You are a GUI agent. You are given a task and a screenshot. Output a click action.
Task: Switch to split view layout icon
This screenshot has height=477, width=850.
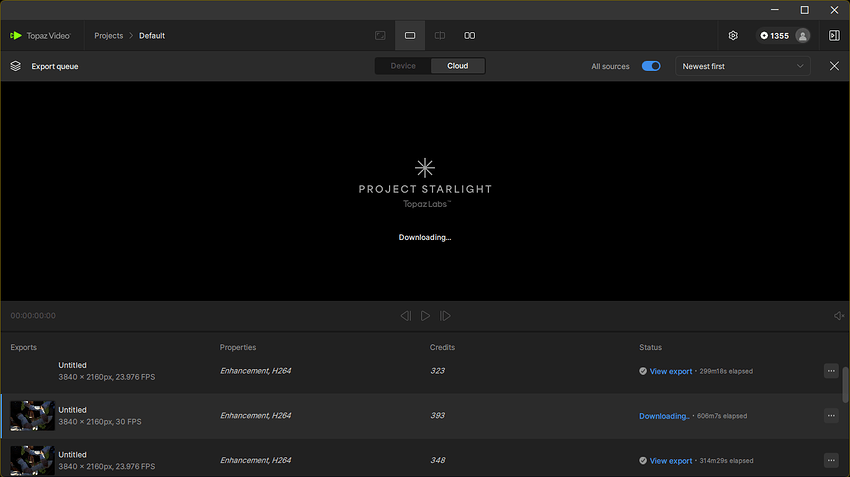(x=440, y=36)
